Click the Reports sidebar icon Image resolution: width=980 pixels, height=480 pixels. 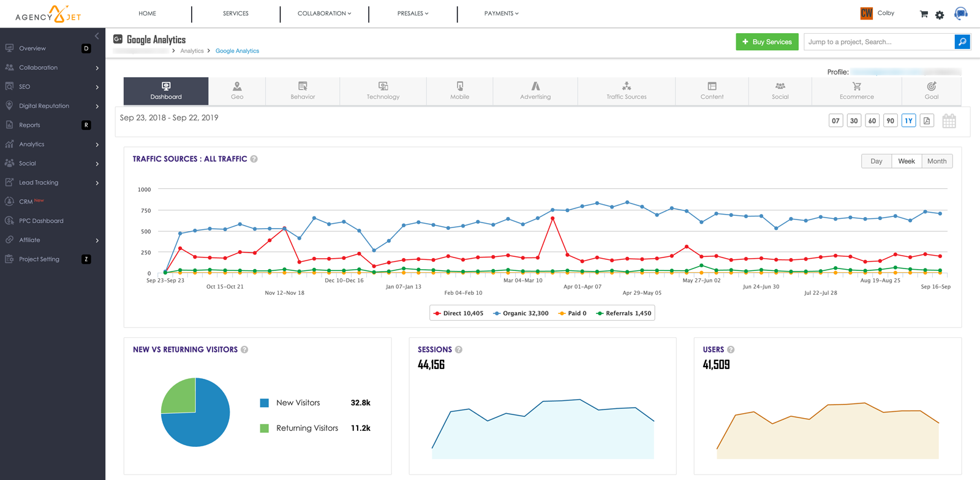coord(9,124)
